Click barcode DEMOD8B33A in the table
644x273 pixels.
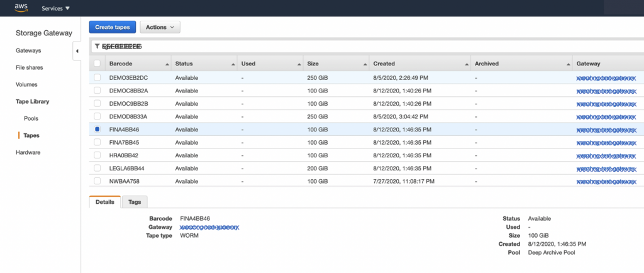(128, 116)
